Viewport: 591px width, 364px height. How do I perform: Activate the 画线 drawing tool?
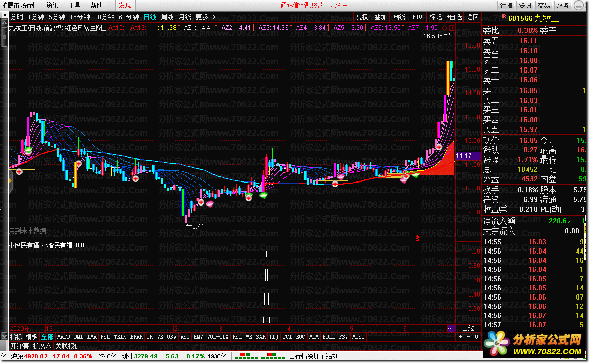point(399,17)
